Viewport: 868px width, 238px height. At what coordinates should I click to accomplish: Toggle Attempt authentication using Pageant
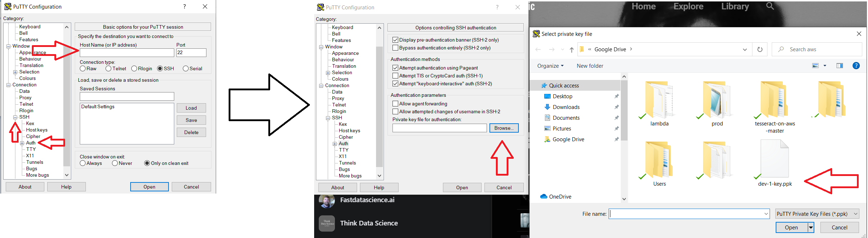tap(395, 68)
